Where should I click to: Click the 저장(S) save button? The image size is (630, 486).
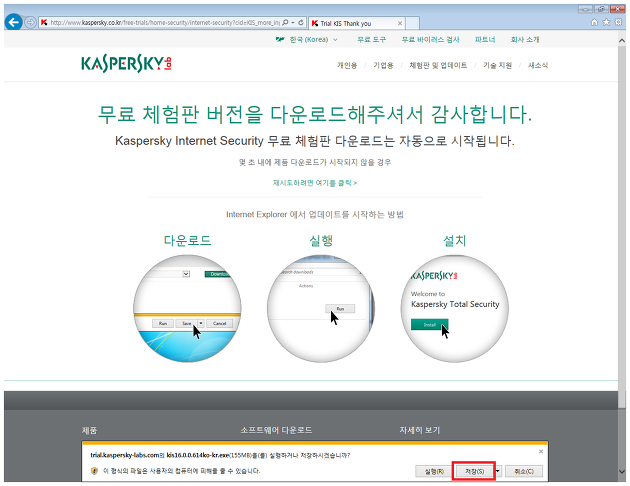click(x=474, y=471)
